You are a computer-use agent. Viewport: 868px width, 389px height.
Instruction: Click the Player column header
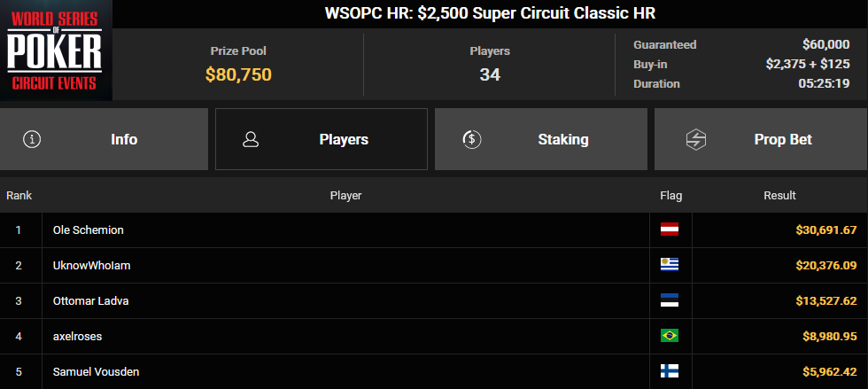[345, 195]
